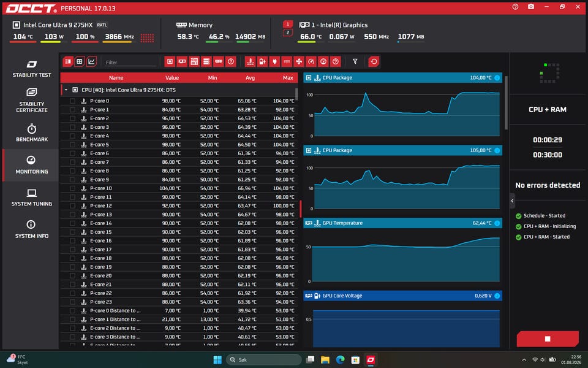Viewport: 588px width, 368px height.
Task: Toggle the voltage sensor filter icon
Action: (x=263, y=61)
